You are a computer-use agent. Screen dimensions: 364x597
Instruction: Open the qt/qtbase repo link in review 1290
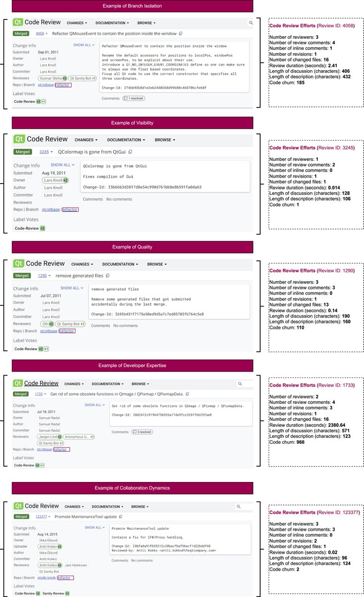tap(48, 331)
